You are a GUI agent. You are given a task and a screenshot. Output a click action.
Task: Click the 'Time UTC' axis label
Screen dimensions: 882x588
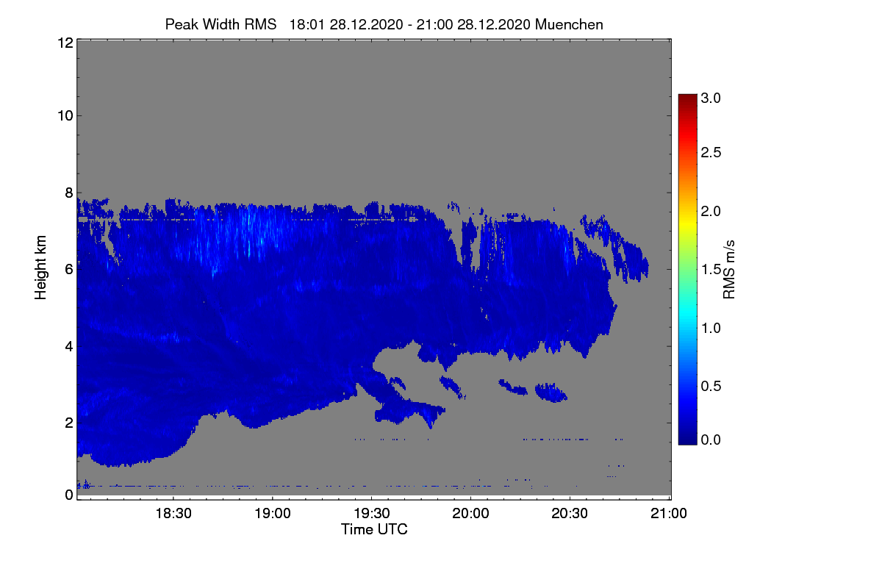pos(374,529)
